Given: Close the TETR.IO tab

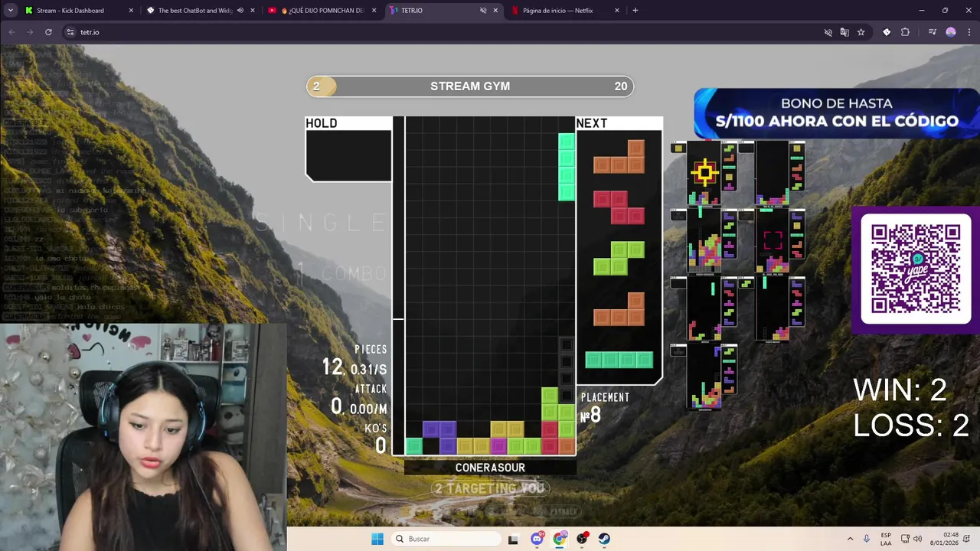Looking at the screenshot, I should pyautogui.click(x=495, y=11).
